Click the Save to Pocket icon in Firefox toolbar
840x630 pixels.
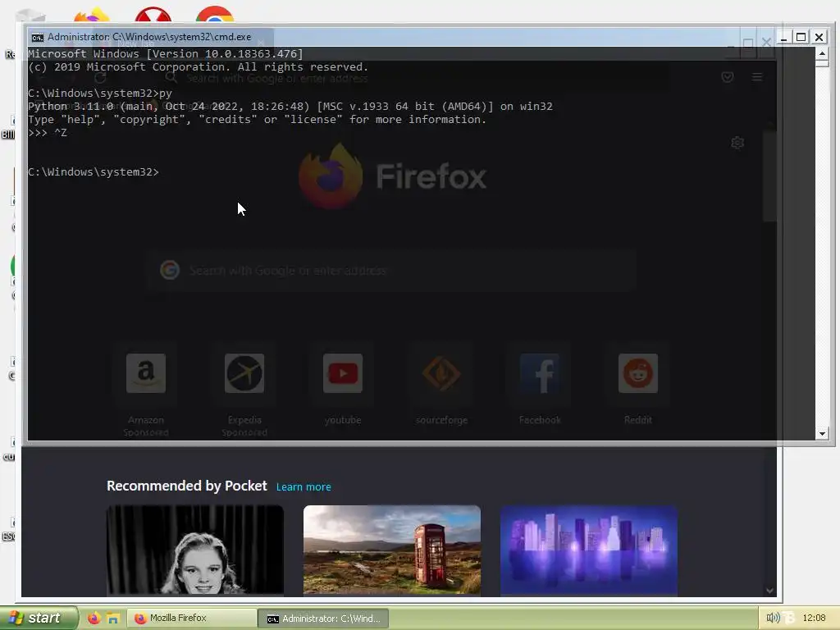[727, 77]
